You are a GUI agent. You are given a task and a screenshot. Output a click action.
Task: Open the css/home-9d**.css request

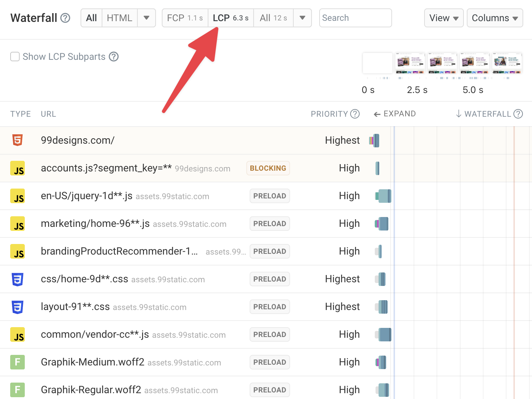(x=84, y=279)
